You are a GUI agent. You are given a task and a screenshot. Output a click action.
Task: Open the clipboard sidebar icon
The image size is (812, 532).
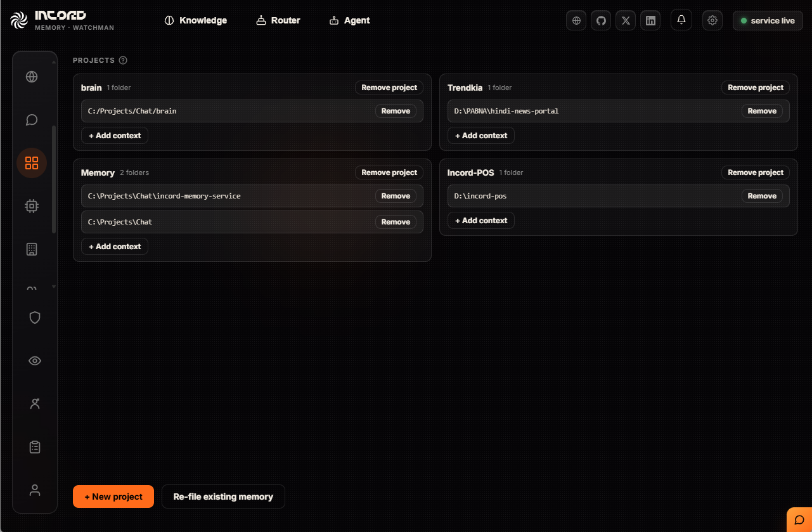[x=35, y=447]
